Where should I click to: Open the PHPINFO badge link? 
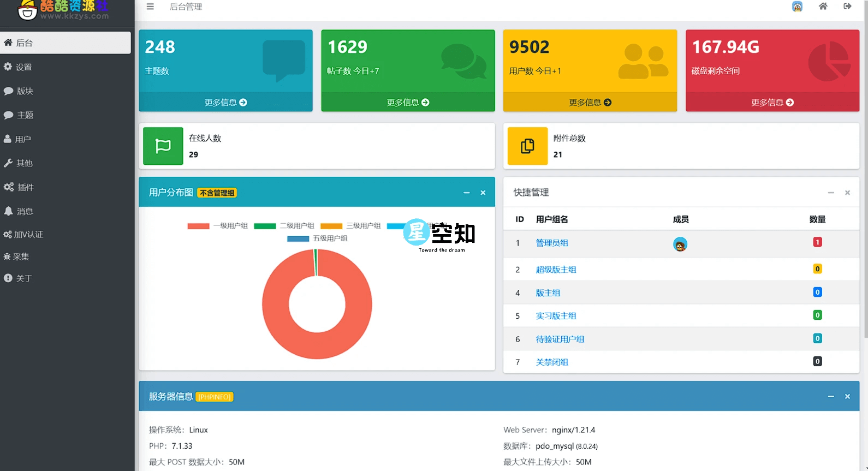pyautogui.click(x=215, y=397)
